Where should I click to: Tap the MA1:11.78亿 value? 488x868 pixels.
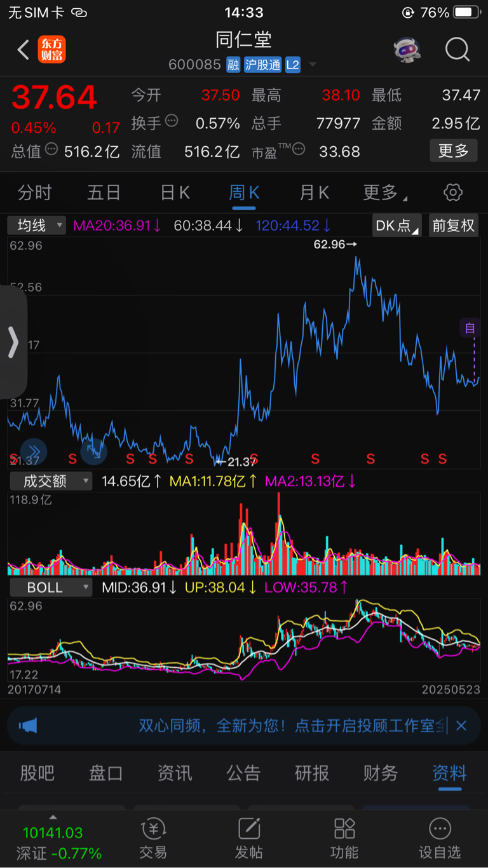213,481
